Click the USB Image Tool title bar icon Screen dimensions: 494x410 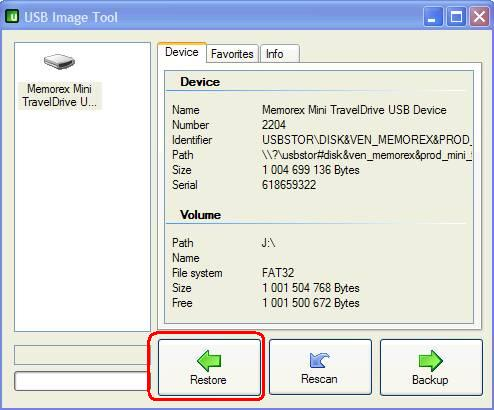tap(12, 16)
